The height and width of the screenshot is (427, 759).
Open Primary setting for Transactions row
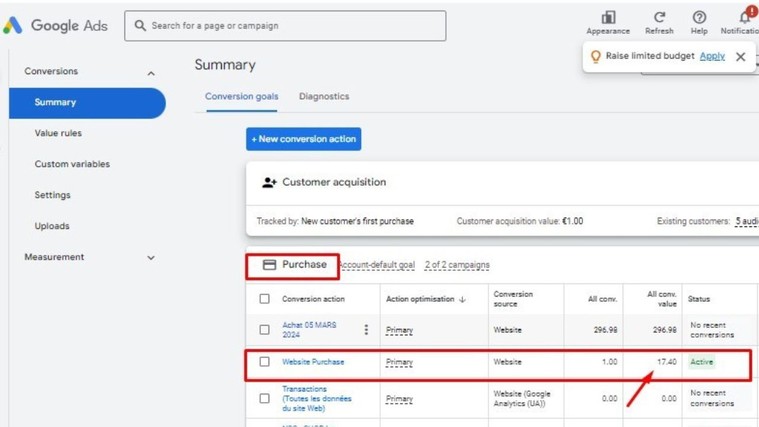coord(399,399)
